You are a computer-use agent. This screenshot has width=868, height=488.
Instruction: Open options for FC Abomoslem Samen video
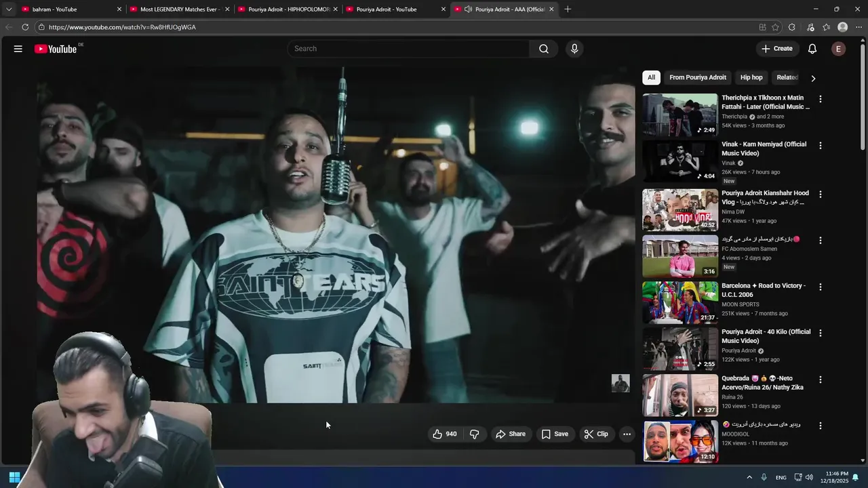pos(820,241)
